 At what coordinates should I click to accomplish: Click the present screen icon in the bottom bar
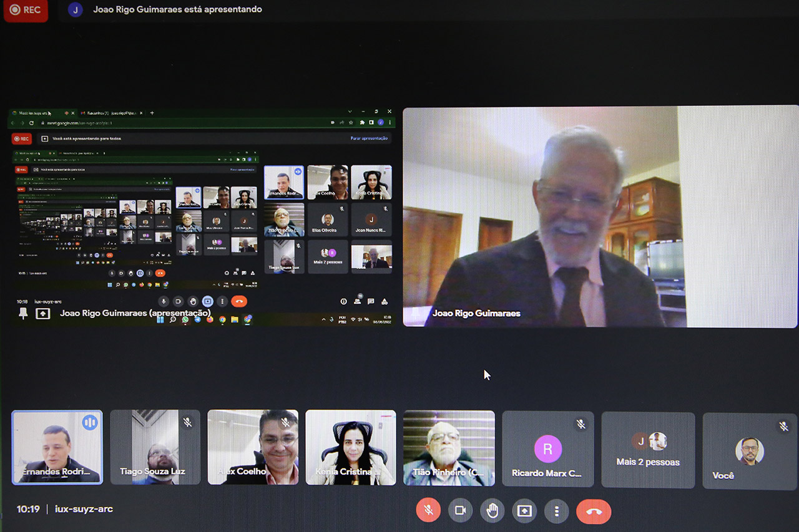(524, 511)
